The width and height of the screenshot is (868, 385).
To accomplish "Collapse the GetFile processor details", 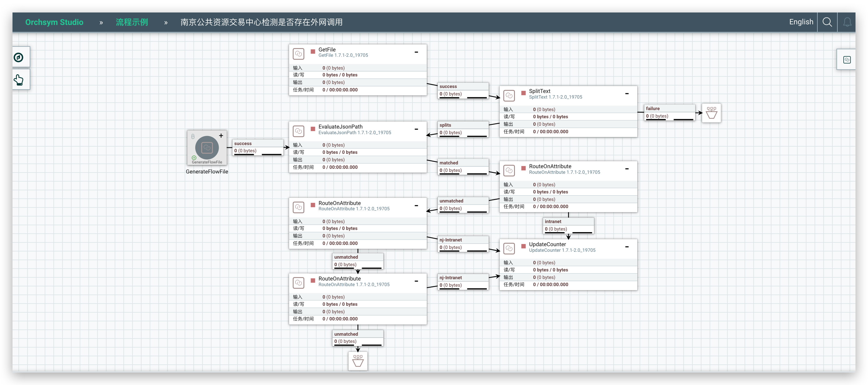I will (x=416, y=52).
